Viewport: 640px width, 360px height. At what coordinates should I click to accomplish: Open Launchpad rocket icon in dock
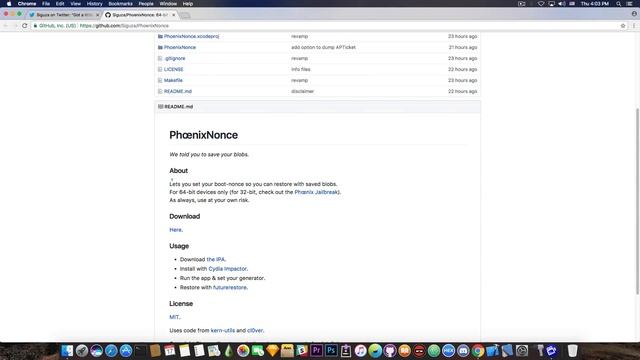82,351
